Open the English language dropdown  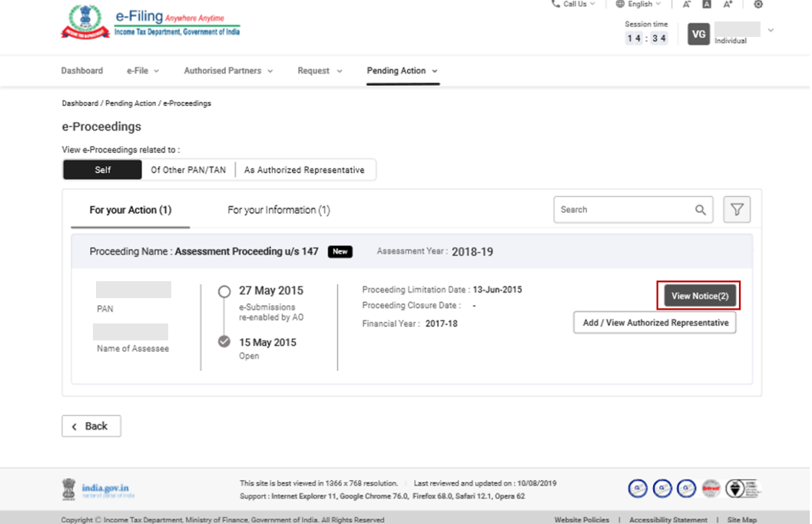pos(638,5)
